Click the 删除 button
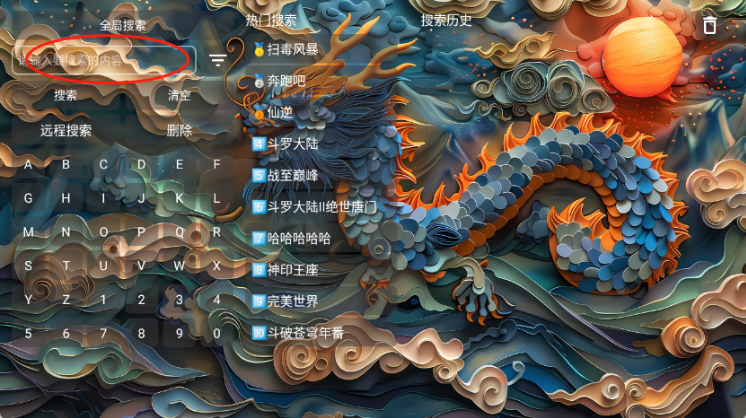This screenshot has height=418, width=746. click(179, 130)
